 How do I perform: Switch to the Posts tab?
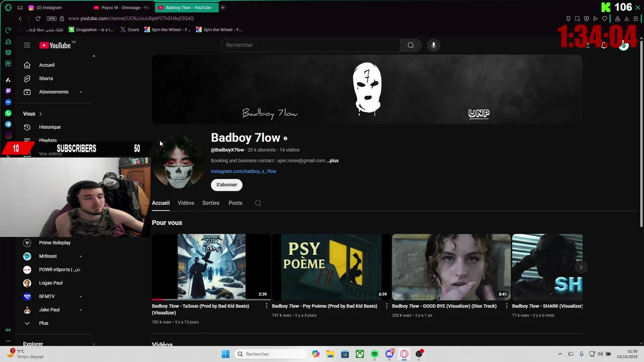(235, 203)
